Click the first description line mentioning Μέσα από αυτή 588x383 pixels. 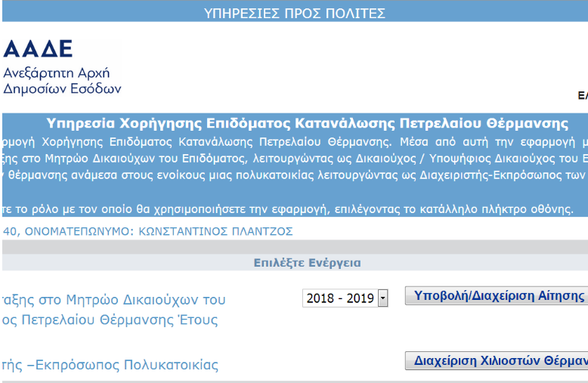295,141
